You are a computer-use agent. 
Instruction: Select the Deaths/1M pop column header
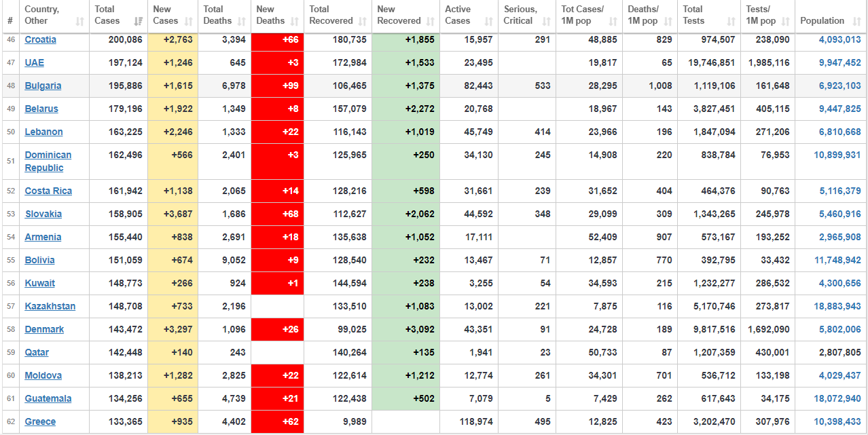(x=650, y=16)
